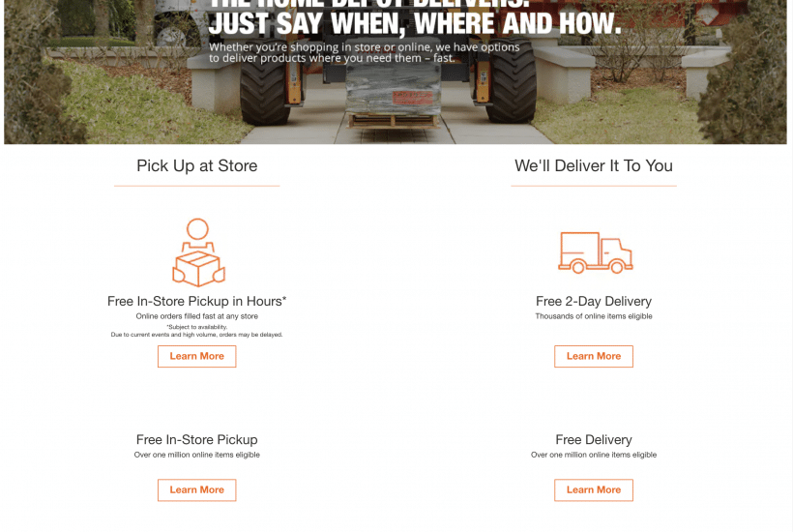This screenshot has width=793, height=532.
Task: Open Learn More under Free 2-Day Delivery
Action: pos(594,357)
